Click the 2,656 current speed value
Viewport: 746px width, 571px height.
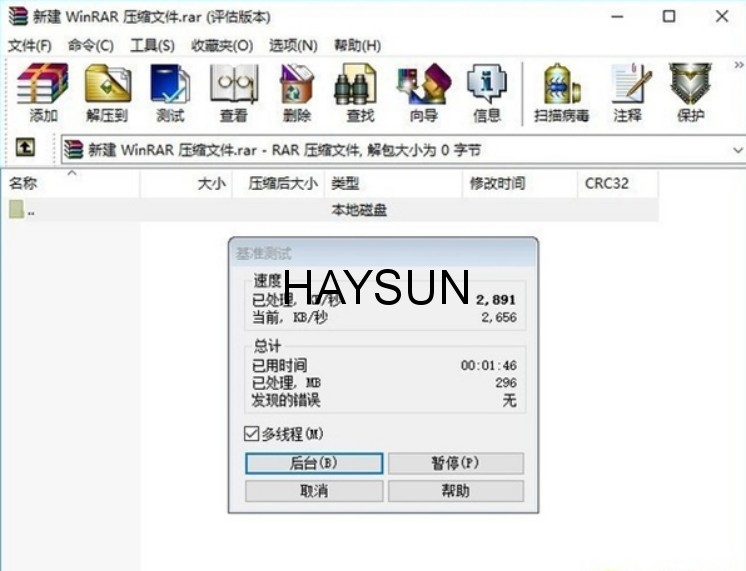point(499,317)
